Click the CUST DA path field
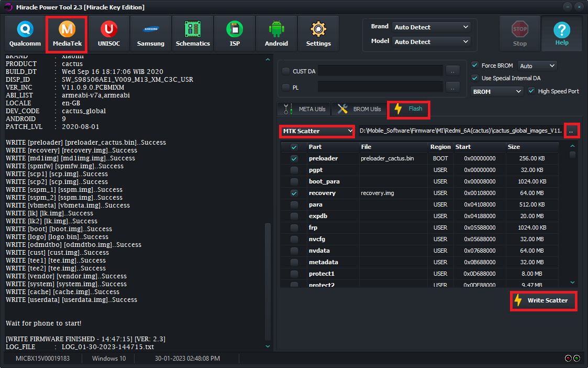588x368 pixels. click(380, 71)
